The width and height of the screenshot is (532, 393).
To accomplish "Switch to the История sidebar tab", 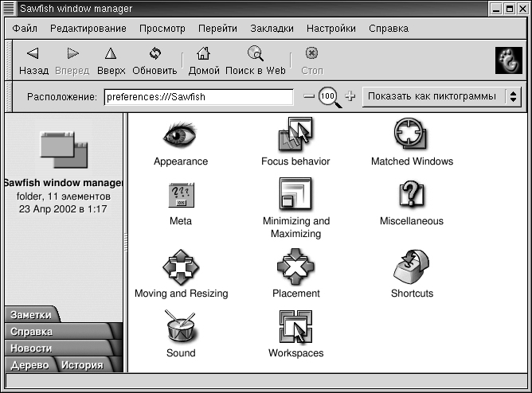I will point(83,365).
